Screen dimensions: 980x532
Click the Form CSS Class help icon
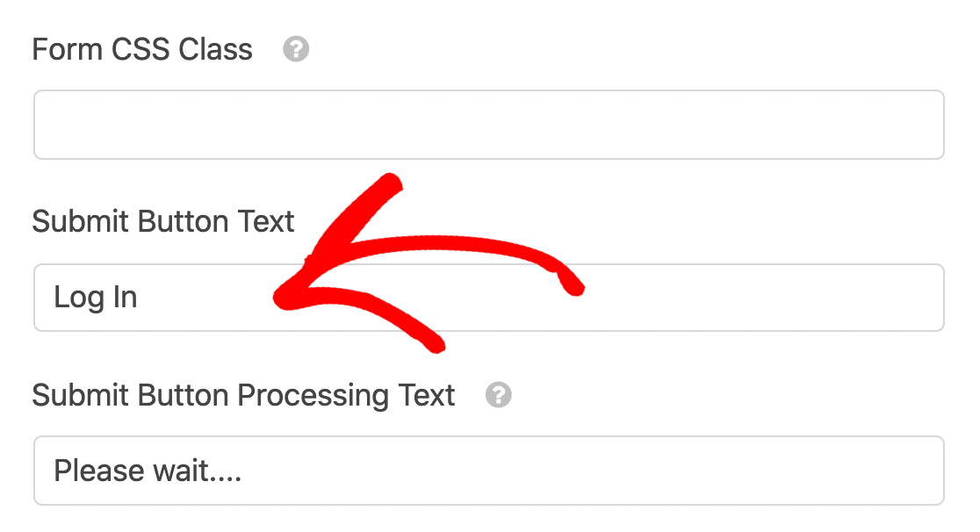[296, 50]
